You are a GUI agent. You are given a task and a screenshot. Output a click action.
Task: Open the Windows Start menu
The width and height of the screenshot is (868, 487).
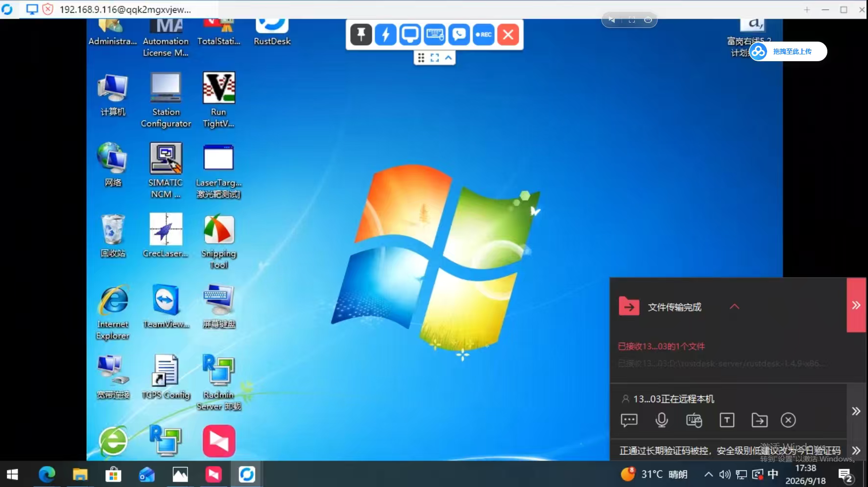pos(12,474)
